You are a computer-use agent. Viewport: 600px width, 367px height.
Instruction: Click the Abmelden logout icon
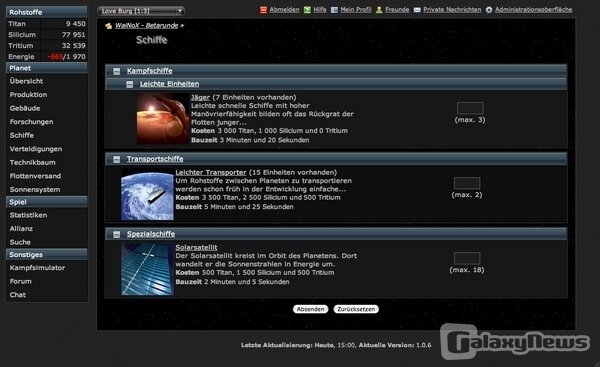click(x=263, y=10)
